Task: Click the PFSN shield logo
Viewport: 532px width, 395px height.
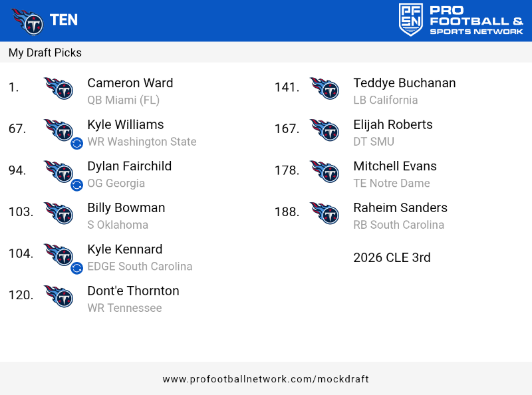Action: pos(410,20)
